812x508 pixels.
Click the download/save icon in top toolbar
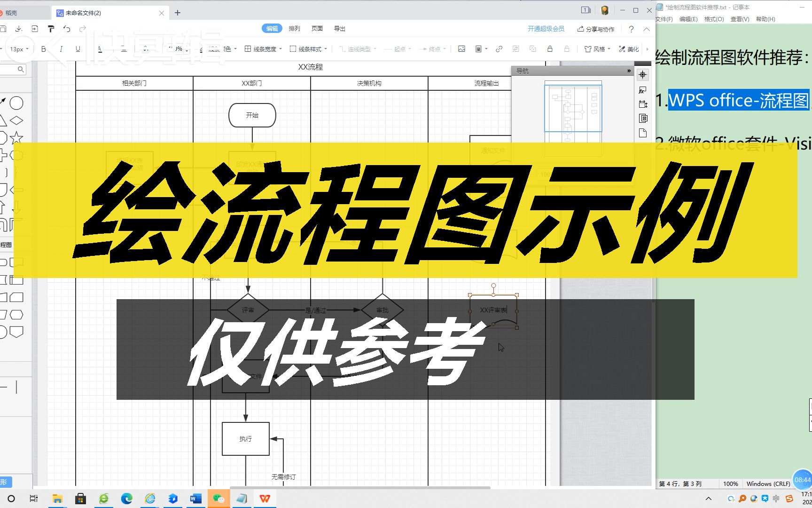[x=19, y=29]
